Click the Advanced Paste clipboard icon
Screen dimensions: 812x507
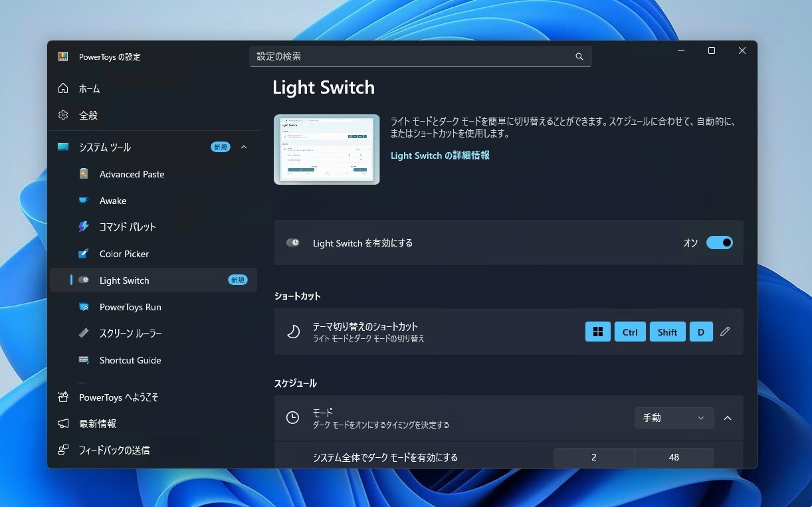84,173
